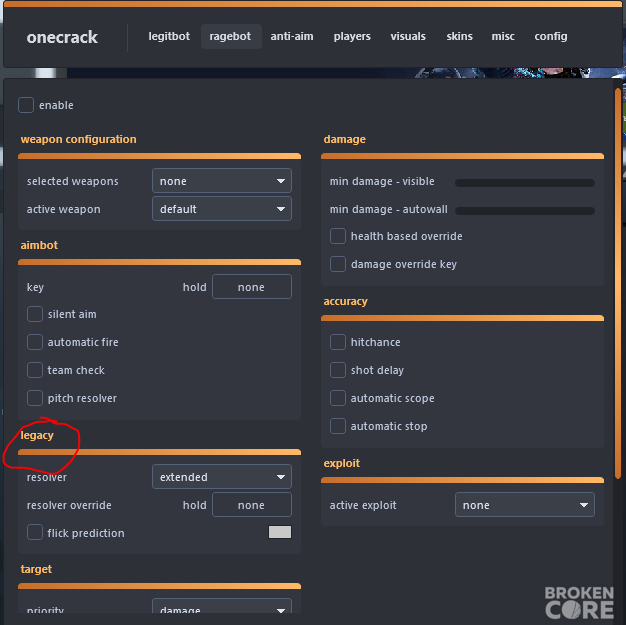Enable damage override key checkbox
This screenshot has width=626, height=625.
coord(338,264)
